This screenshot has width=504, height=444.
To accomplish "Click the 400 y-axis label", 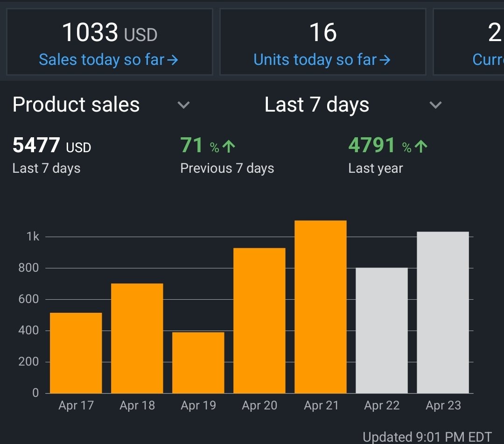I will [x=28, y=330].
